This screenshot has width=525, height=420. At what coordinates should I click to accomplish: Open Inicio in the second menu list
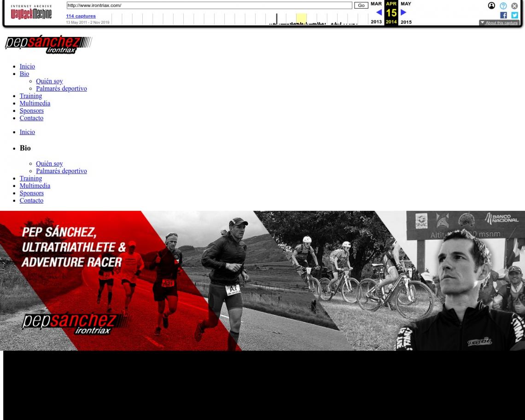(x=27, y=132)
